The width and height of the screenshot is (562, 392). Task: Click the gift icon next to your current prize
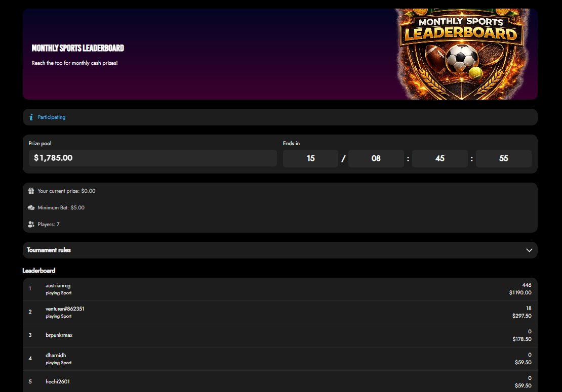pyautogui.click(x=31, y=191)
